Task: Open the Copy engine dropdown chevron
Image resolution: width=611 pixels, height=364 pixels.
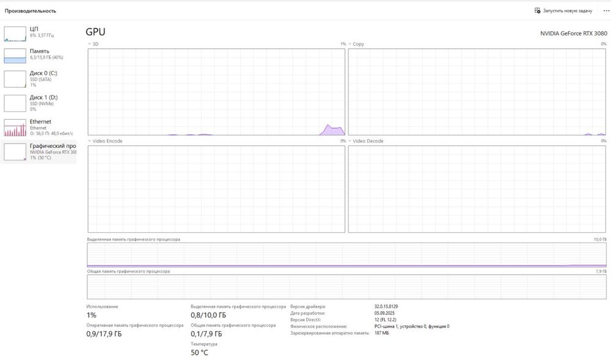Action: pos(349,44)
